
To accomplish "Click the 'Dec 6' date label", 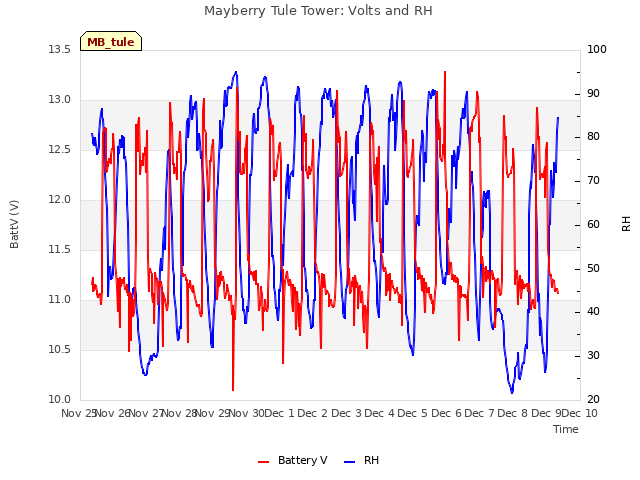I will [446, 413].
